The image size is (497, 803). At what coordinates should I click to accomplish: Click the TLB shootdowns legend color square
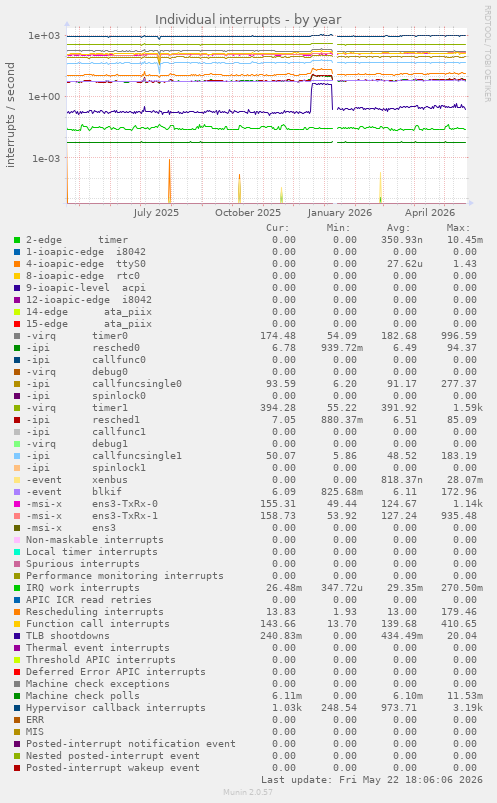17,636
